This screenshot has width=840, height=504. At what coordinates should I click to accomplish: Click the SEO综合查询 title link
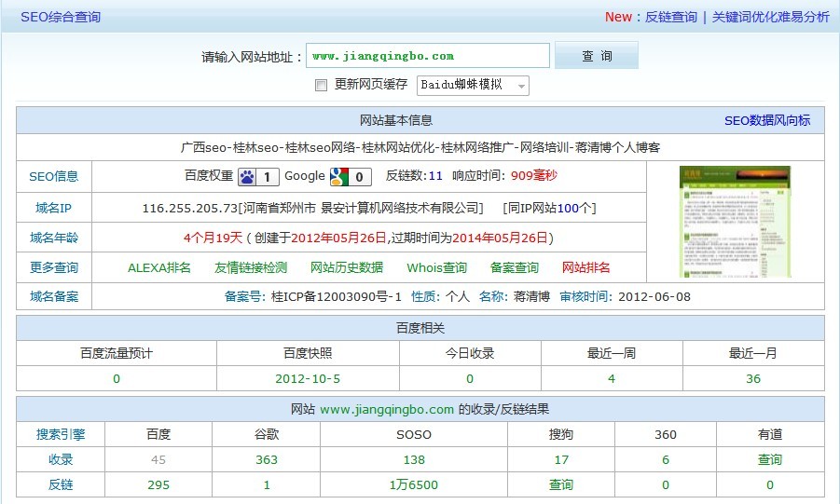61,17
